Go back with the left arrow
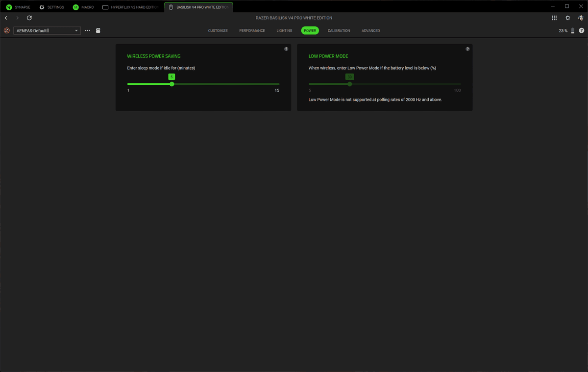Viewport: 588px width, 372px height. tap(6, 18)
